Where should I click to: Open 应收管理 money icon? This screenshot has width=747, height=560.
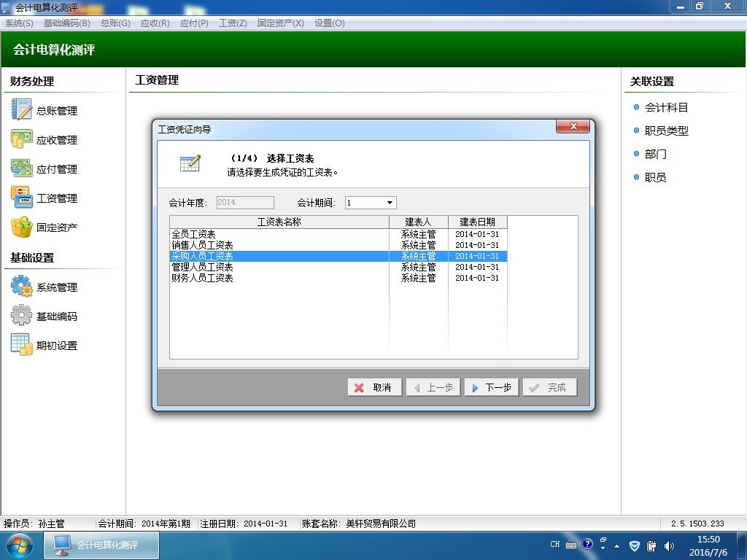(21, 139)
